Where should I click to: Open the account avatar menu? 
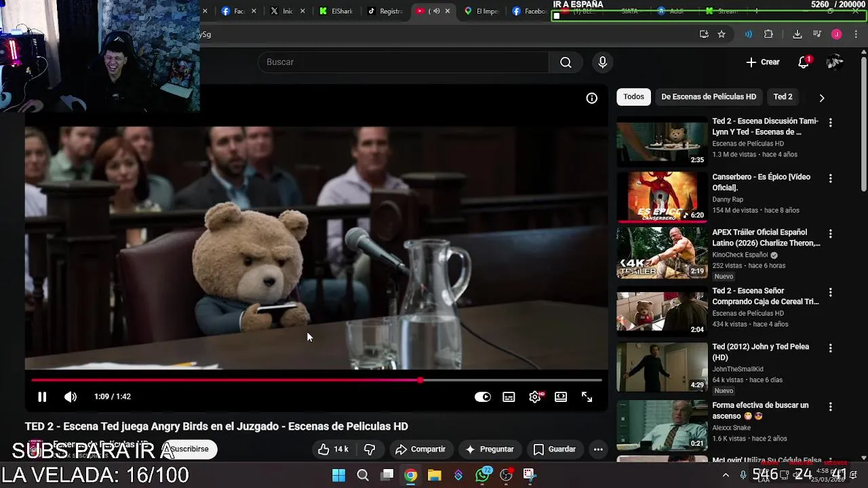pos(835,62)
